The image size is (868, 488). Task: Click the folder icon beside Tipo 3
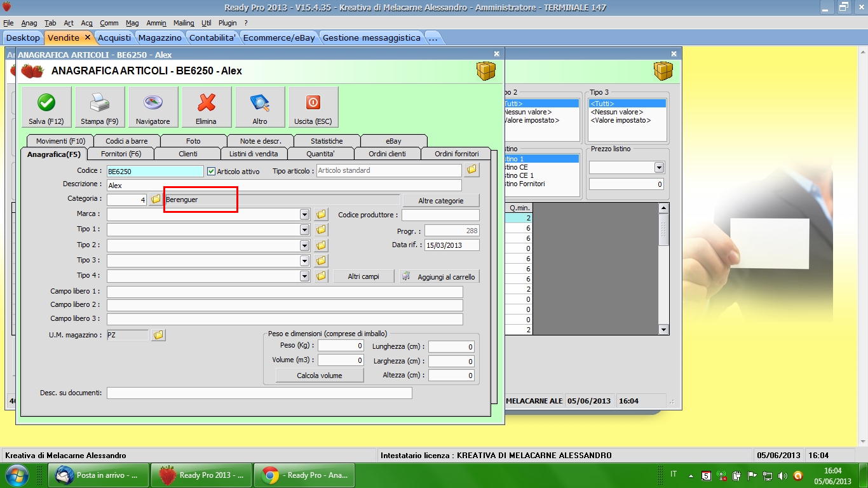coord(321,261)
